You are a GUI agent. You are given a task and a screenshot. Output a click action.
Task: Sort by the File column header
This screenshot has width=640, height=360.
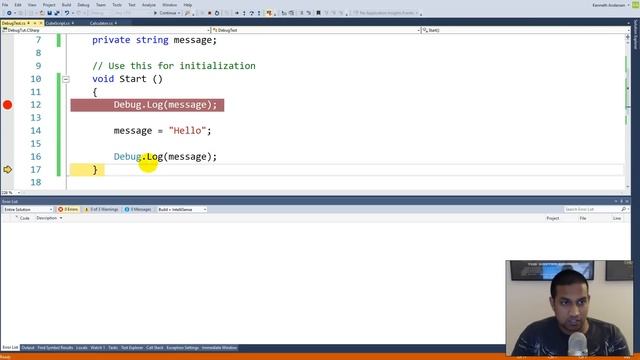point(583,218)
